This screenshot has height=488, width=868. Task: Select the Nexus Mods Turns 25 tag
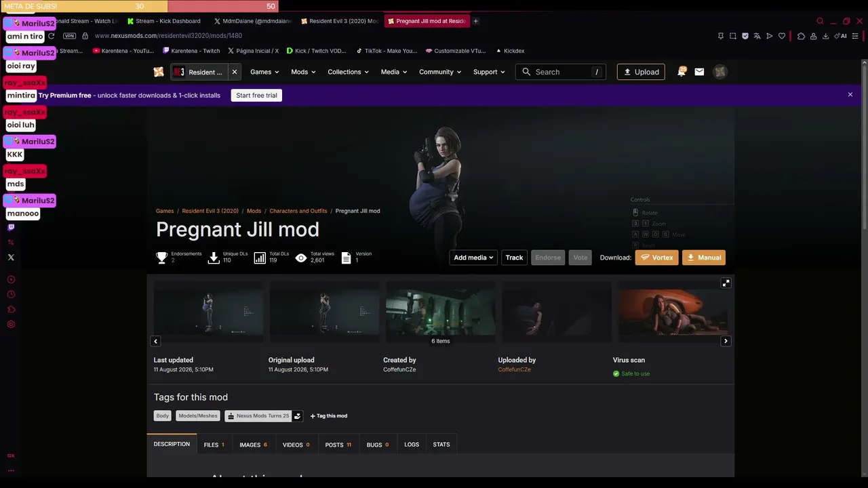pyautogui.click(x=258, y=415)
